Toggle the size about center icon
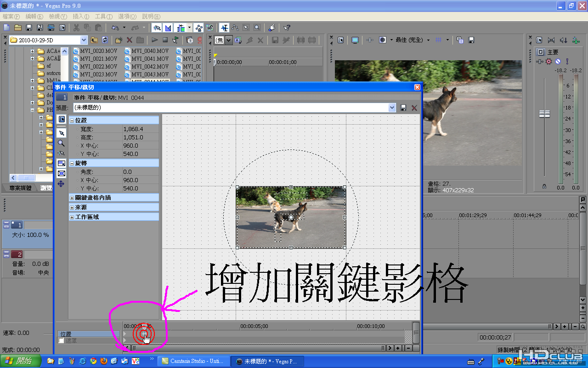Screen dimensions: 588x368 pyautogui.click(x=61, y=173)
